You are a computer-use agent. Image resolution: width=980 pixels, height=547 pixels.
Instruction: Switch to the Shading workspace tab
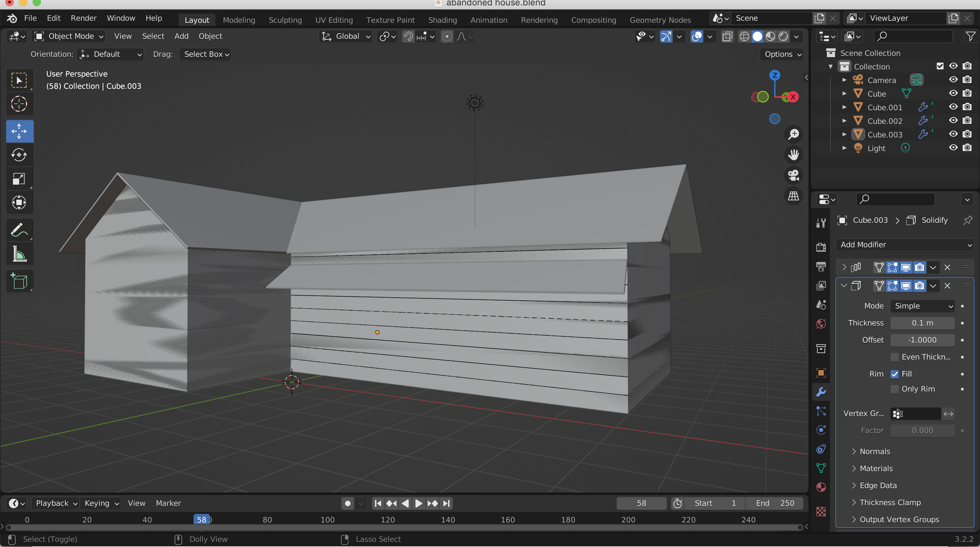(x=442, y=20)
